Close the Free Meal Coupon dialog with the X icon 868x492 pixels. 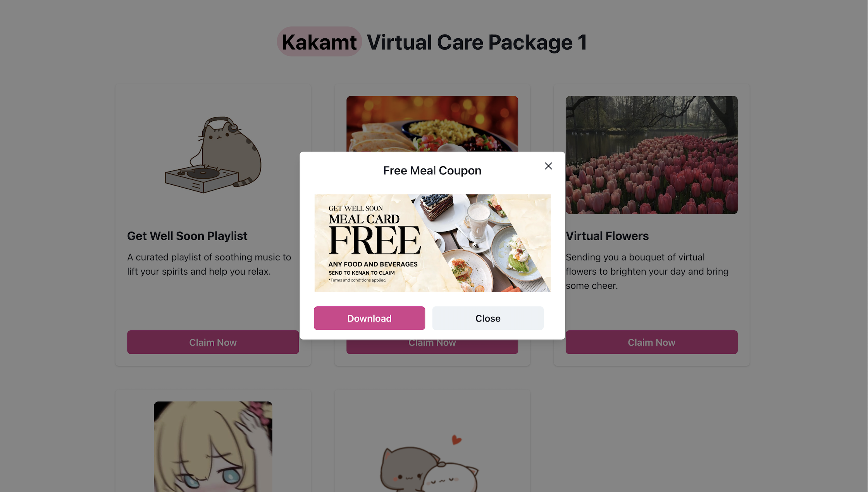[548, 166]
